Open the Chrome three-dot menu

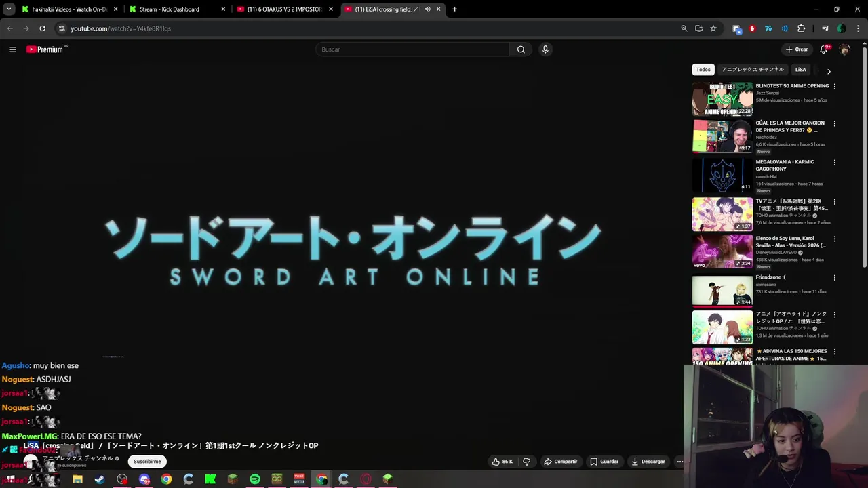[x=858, y=28]
